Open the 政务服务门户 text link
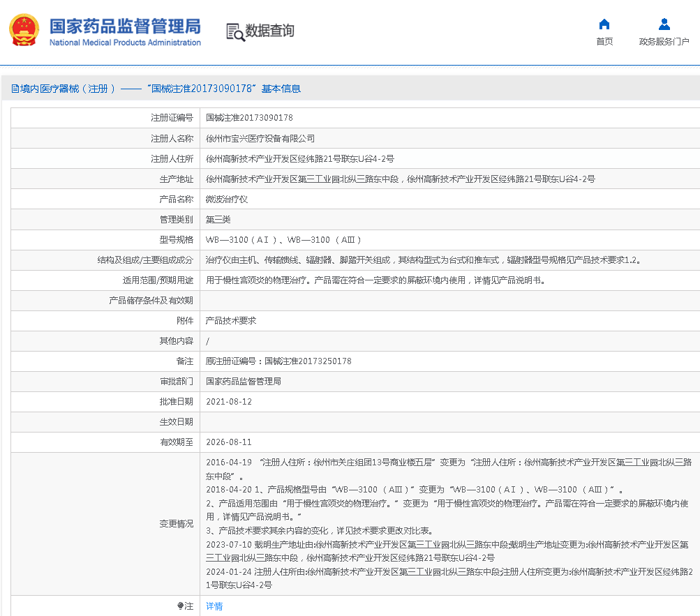Viewport: 700px width, 616px height. click(664, 42)
